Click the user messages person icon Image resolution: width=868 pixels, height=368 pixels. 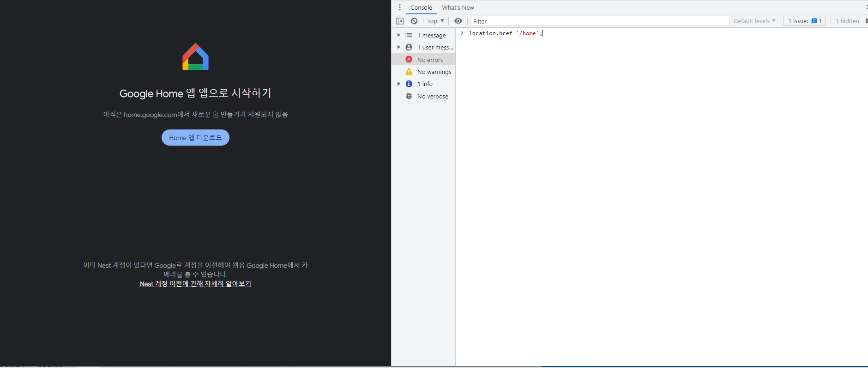pos(409,47)
